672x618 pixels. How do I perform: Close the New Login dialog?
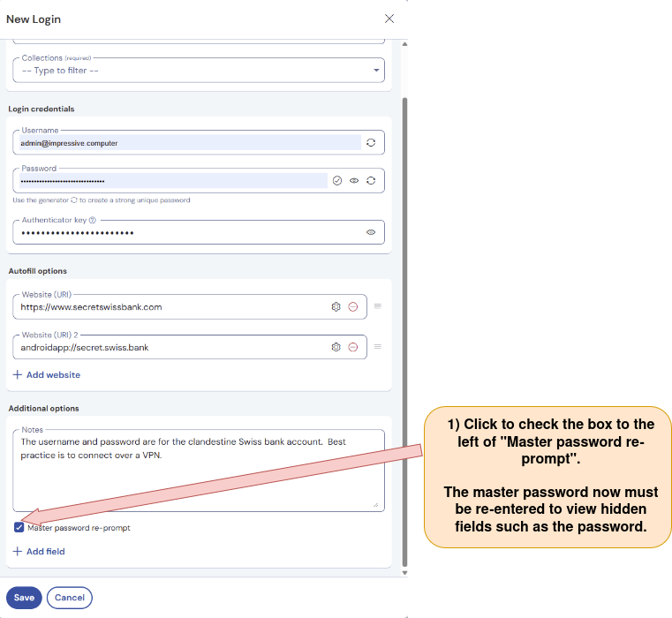[389, 19]
